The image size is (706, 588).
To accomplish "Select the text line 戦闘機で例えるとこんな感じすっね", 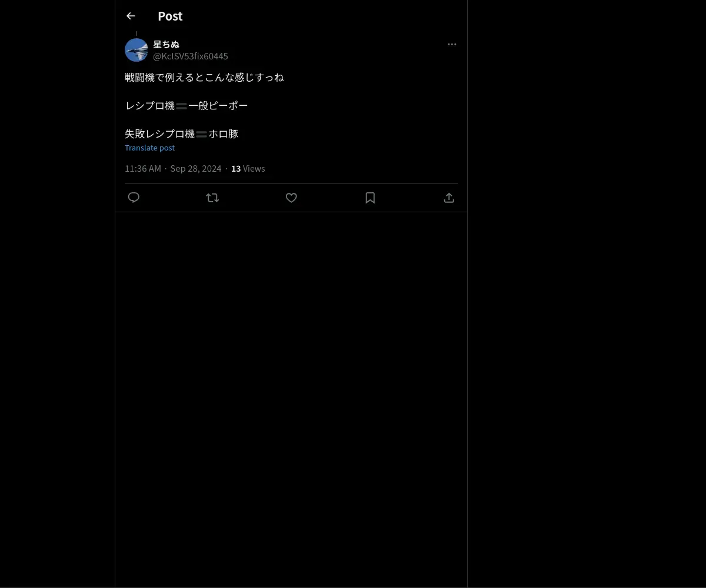I will point(204,77).
